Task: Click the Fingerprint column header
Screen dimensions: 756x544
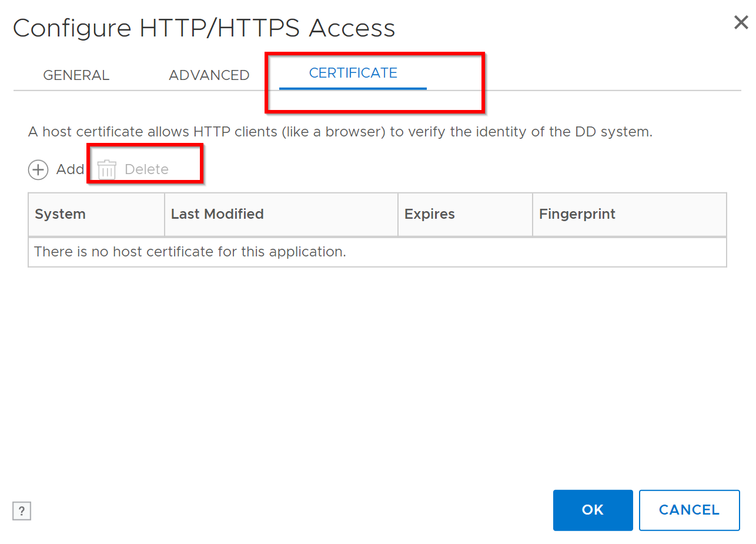Action: (577, 214)
